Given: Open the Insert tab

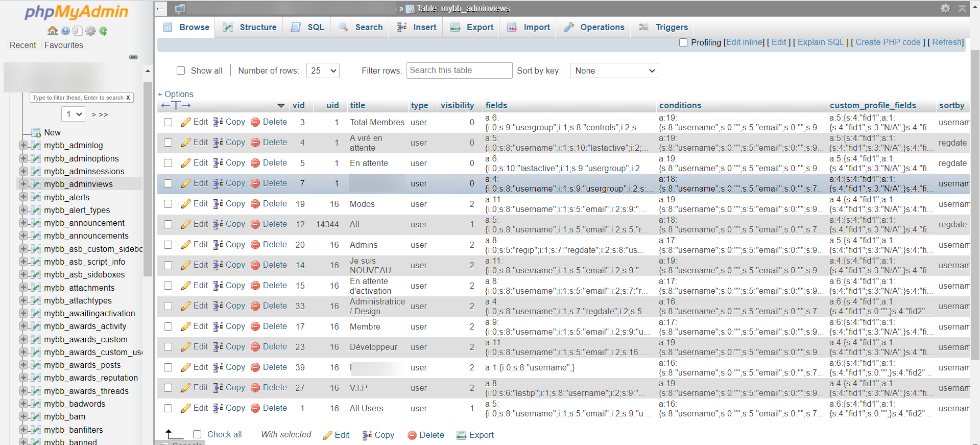Looking at the screenshot, I should (x=417, y=27).
